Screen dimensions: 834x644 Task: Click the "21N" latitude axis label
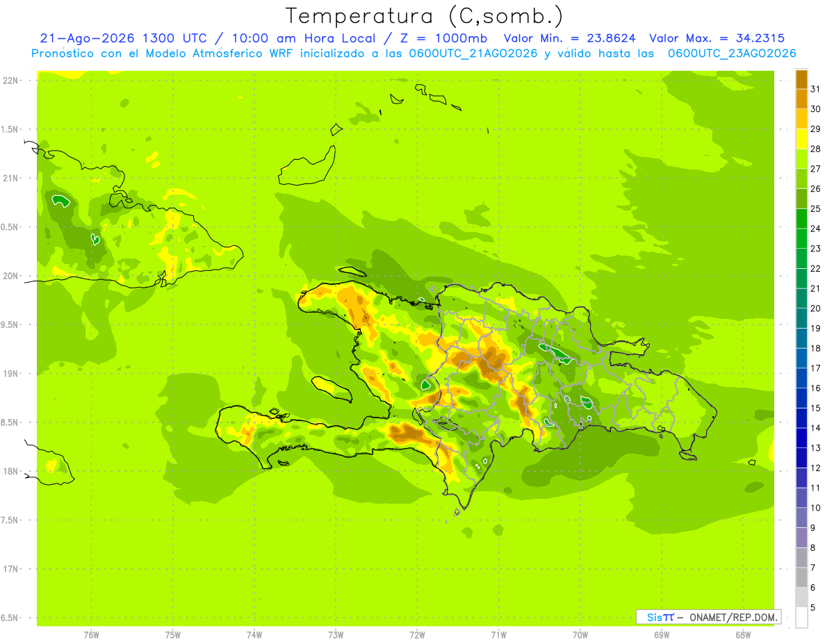tap(11, 179)
